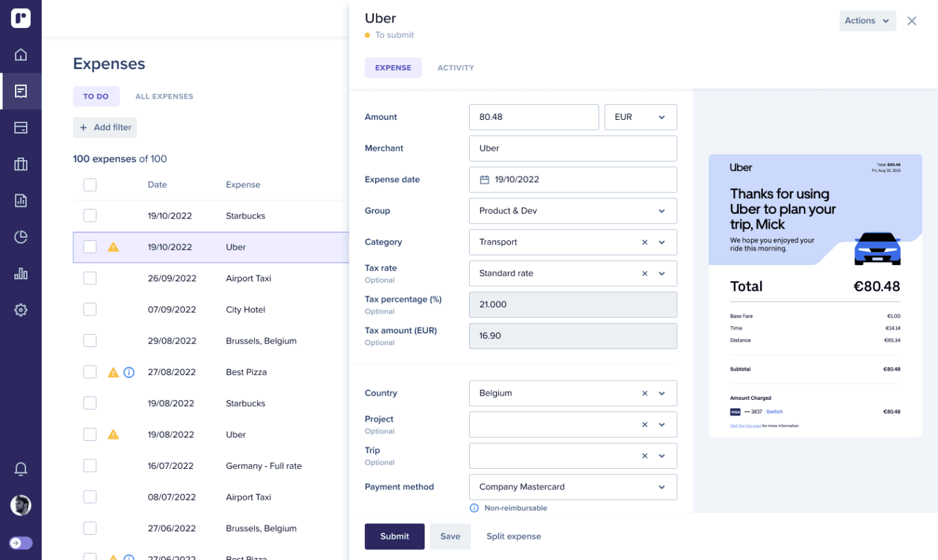The height and width of the screenshot is (560, 938).
Task: Click the Merchant input field
Action: tap(572, 149)
